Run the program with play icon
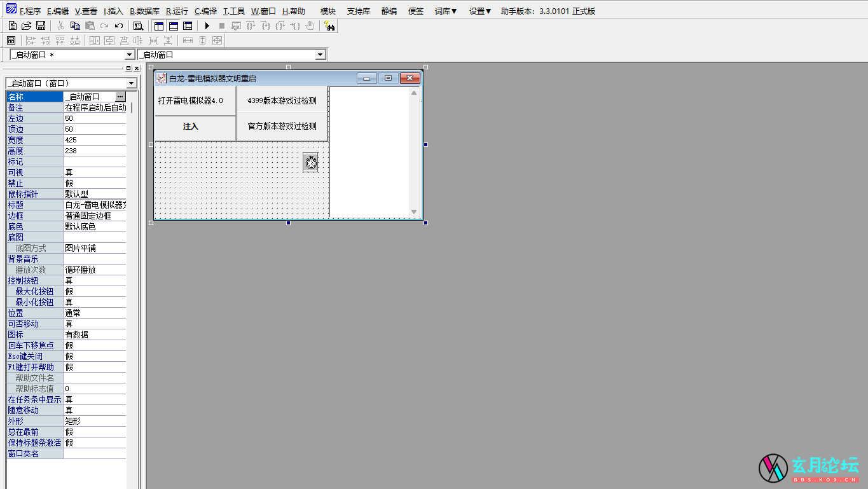 (x=207, y=26)
